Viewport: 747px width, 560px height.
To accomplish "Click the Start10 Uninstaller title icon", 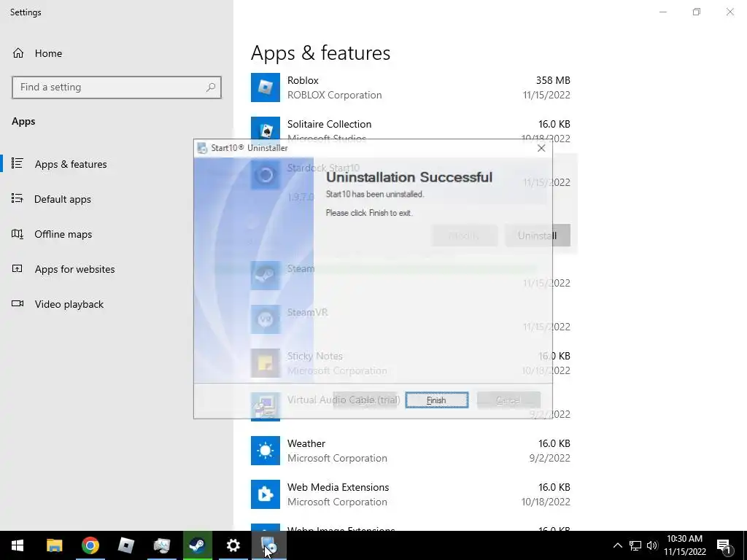I will click(x=202, y=148).
